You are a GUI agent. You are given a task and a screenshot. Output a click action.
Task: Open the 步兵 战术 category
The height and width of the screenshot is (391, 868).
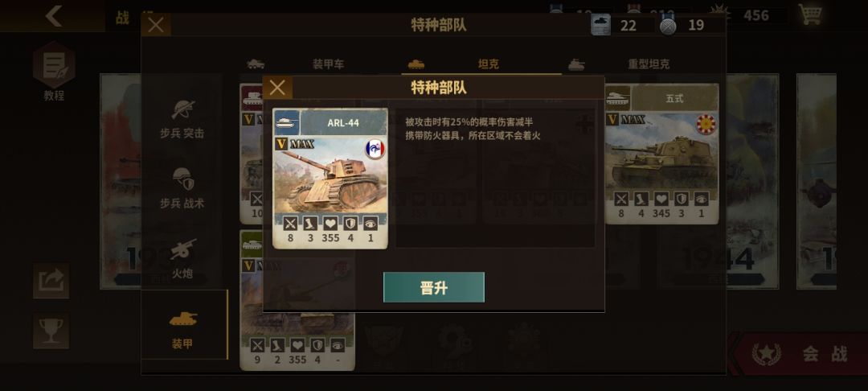[x=182, y=189]
